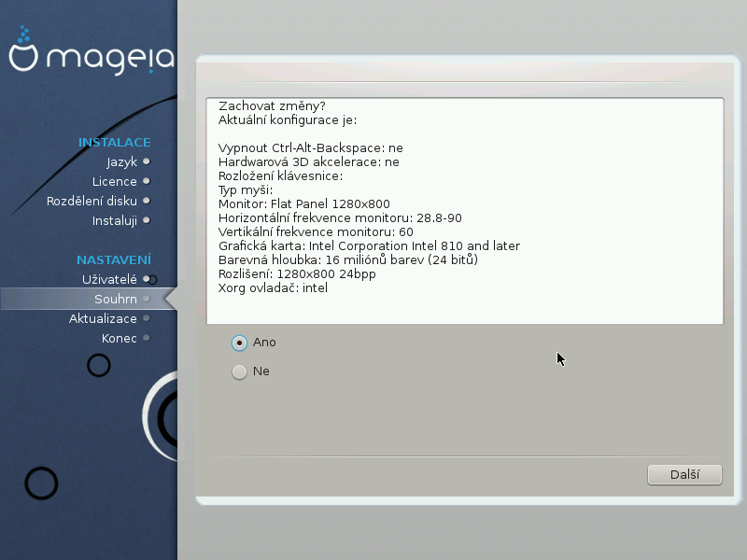The image size is (747, 560).
Task: Click the bullet next to Souhrn
Action: pyautogui.click(x=147, y=299)
